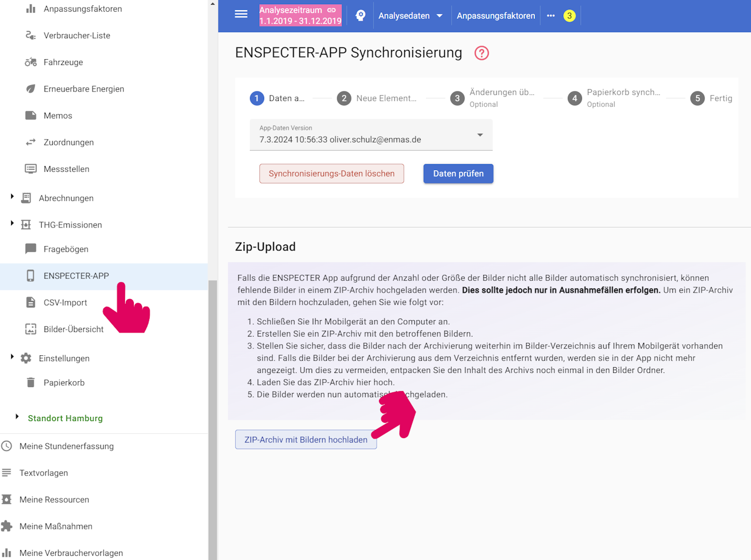The height and width of the screenshot is (560, 751).
Task: Click the yellow badge showing 3
Action: tap(569, 16)
